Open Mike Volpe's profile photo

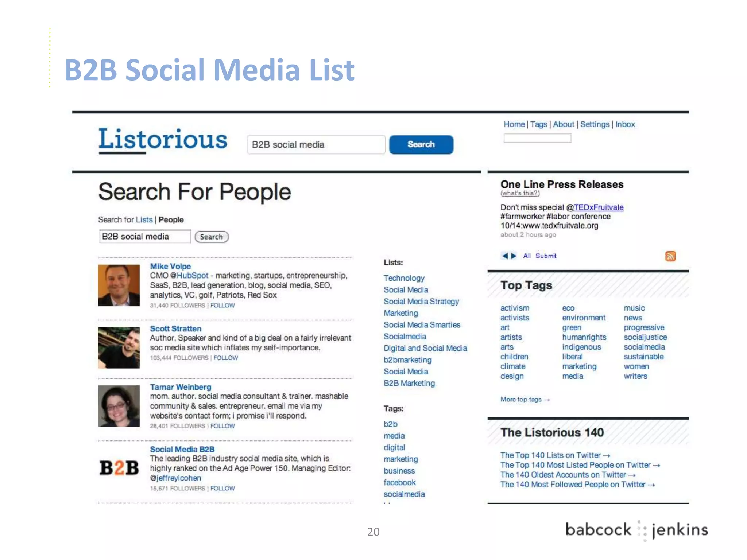(119, 285)
